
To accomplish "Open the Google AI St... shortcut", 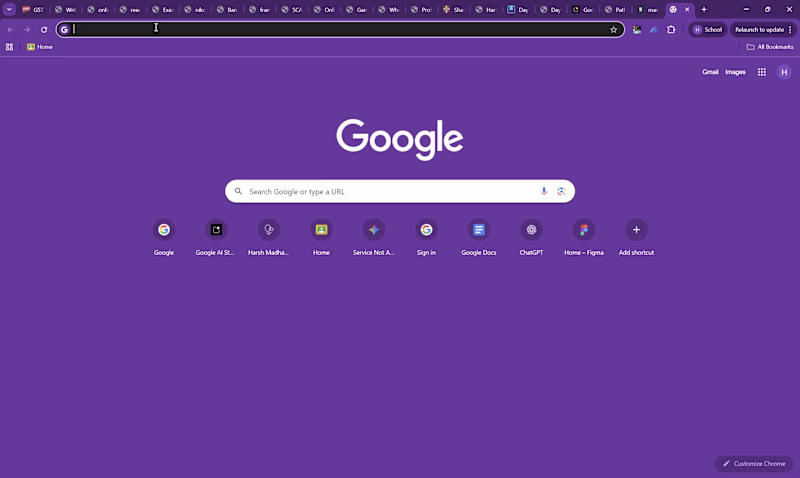I will 216,237.
